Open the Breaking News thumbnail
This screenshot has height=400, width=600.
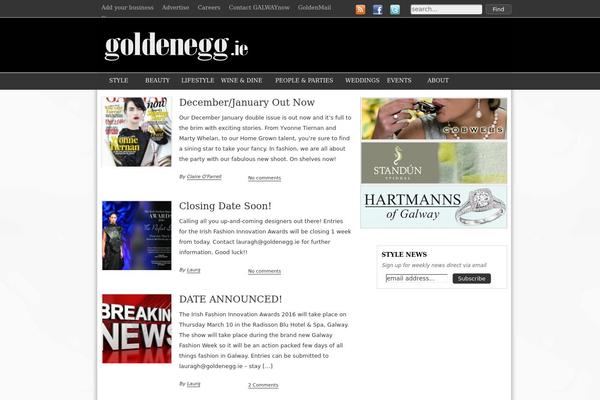click(x=137, y=328)
